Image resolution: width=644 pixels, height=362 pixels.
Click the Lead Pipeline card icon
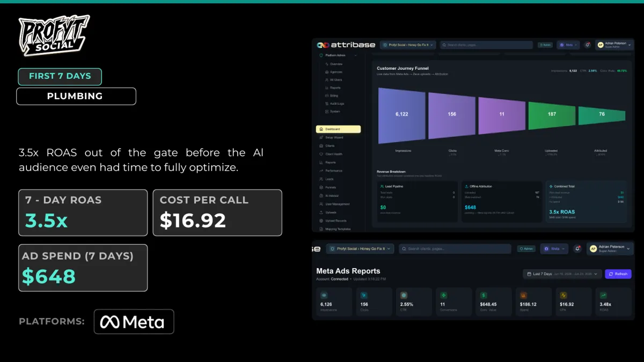[x=382, y=186]
